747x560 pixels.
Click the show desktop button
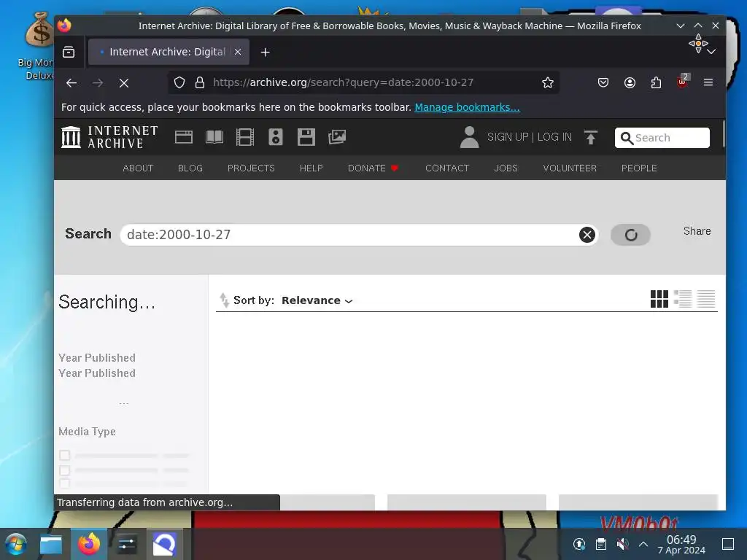[x=727, y=544]
